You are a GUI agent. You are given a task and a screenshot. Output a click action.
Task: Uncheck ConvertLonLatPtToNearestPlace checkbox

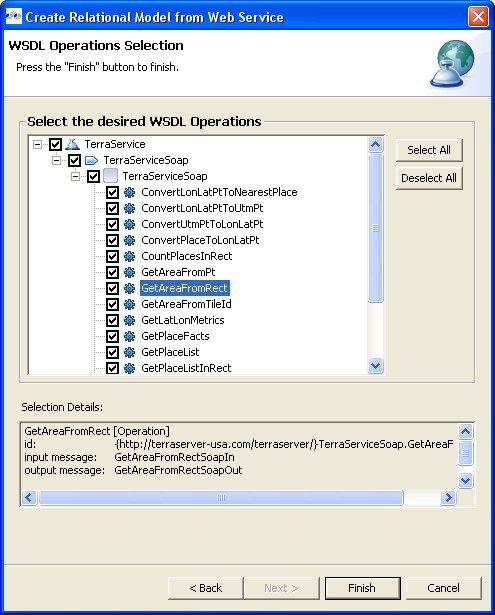coord(112,192)
